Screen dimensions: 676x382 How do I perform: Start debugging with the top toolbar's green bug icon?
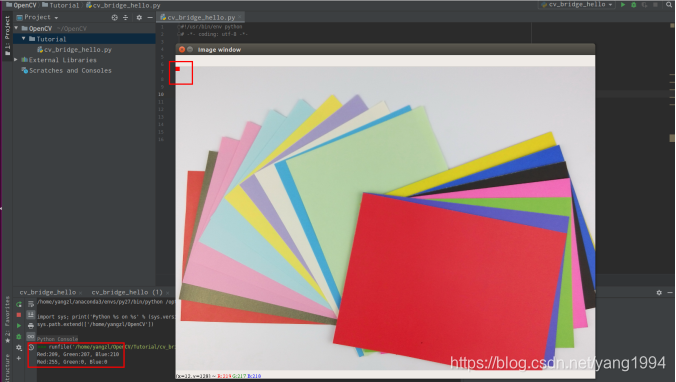point(633,5)
